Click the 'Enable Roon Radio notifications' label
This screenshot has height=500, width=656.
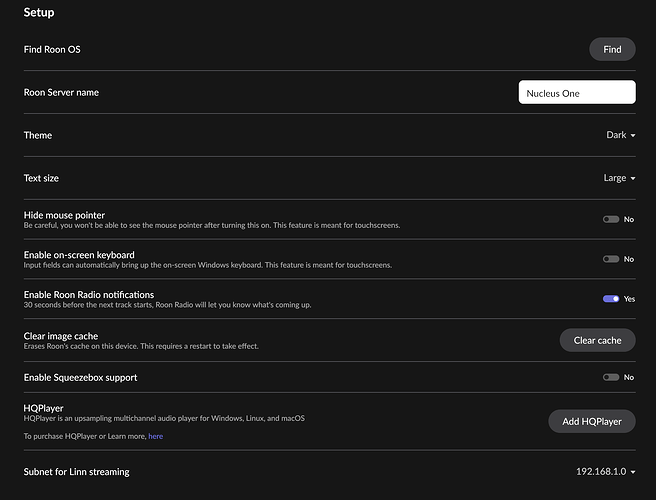[x=89, y=295]
